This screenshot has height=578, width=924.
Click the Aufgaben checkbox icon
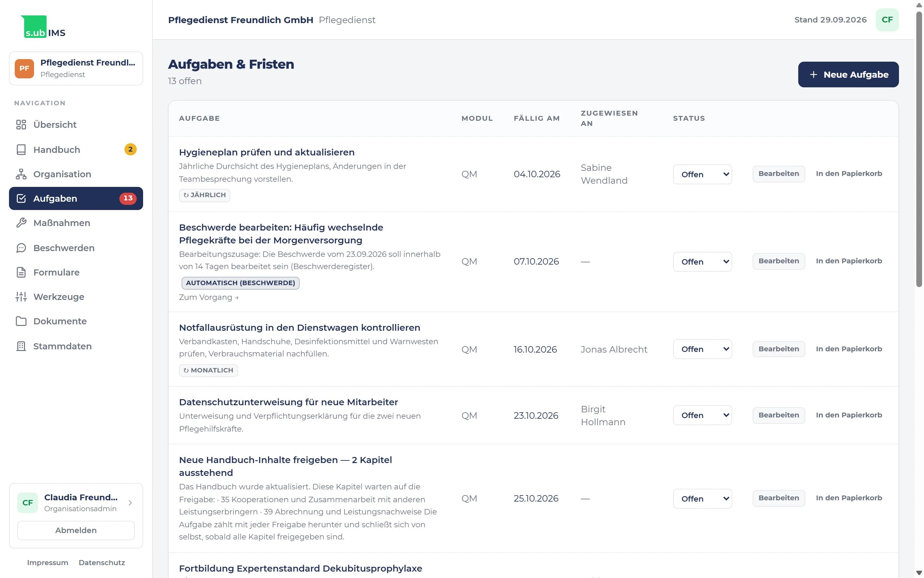tap(21, 198)
